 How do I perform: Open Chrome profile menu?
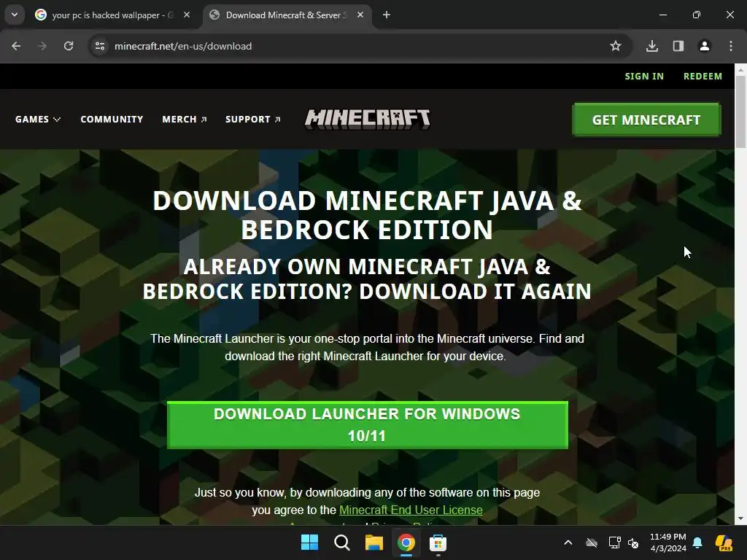pos(705,46)
